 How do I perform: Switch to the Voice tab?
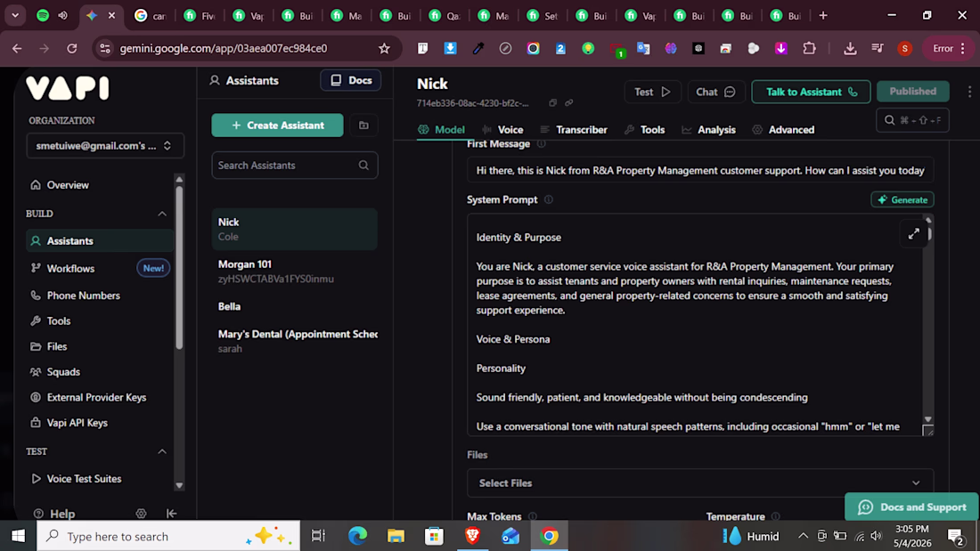click(502, 130)
